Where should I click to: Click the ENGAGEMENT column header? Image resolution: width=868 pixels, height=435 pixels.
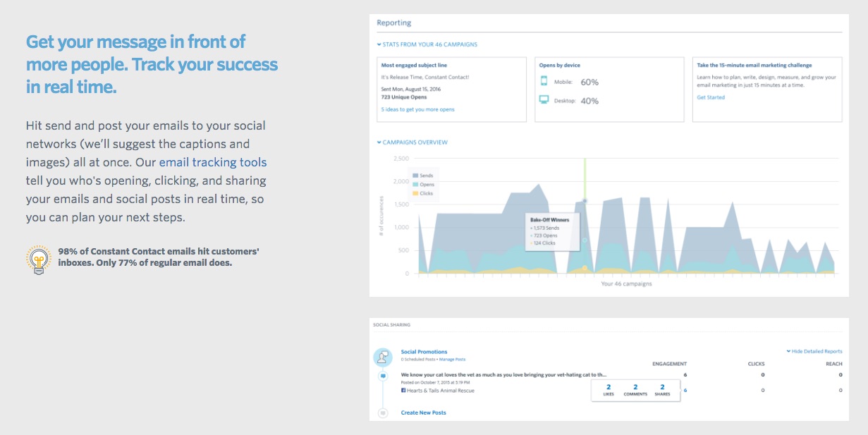[x=669, y=364]
